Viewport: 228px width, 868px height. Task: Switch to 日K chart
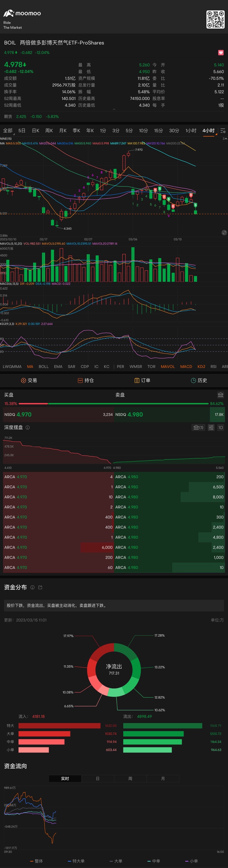[35, 131]
